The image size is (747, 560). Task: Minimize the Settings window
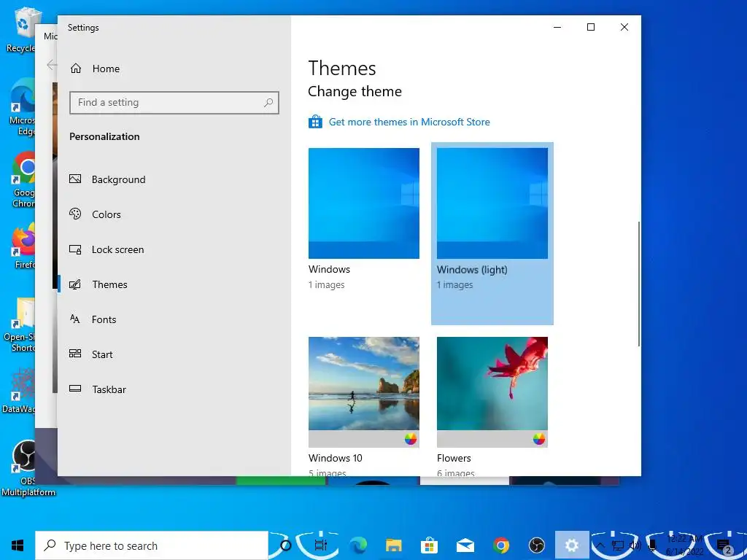(557, 27)
